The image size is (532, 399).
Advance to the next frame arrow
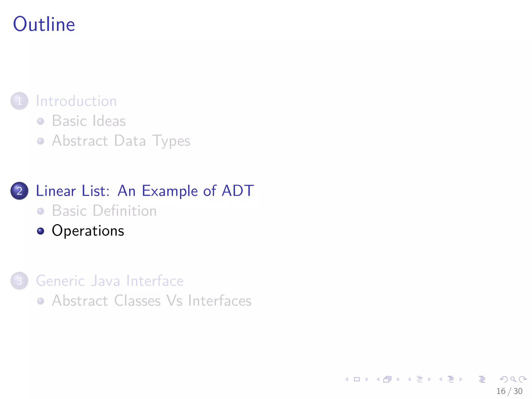coord(398,379)
